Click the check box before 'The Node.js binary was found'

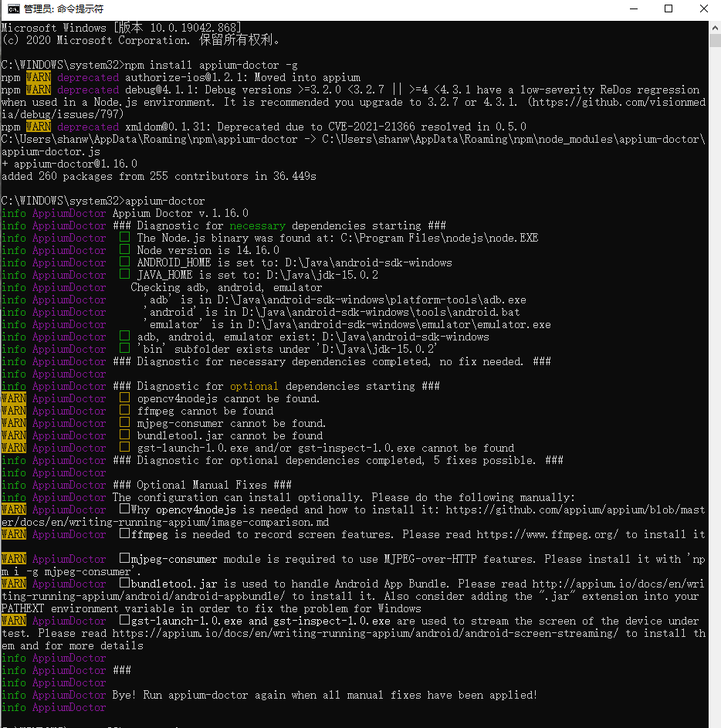[x=124, y=237]
